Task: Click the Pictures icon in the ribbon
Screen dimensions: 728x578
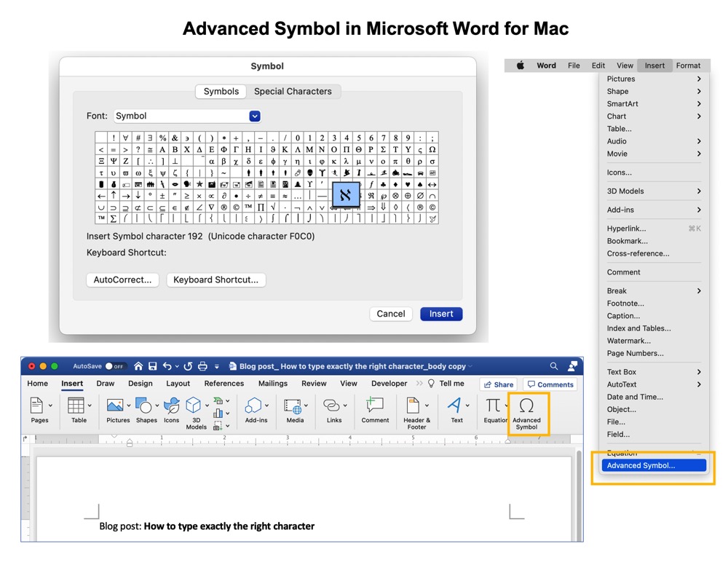Action: tap(115, 405)
